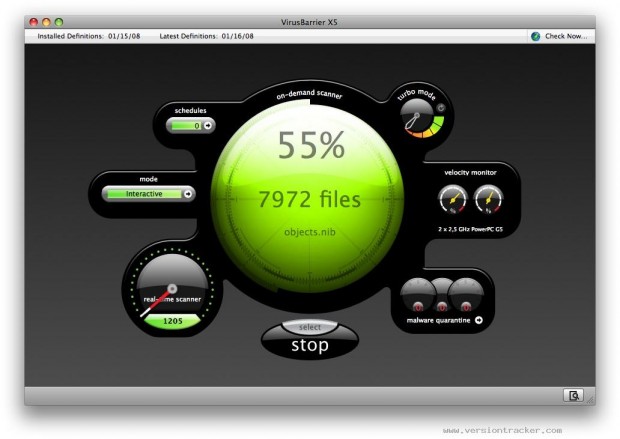Click the real-time scanner gauge
Viewport: 620px width, 439px height.
tap(172, 288)
